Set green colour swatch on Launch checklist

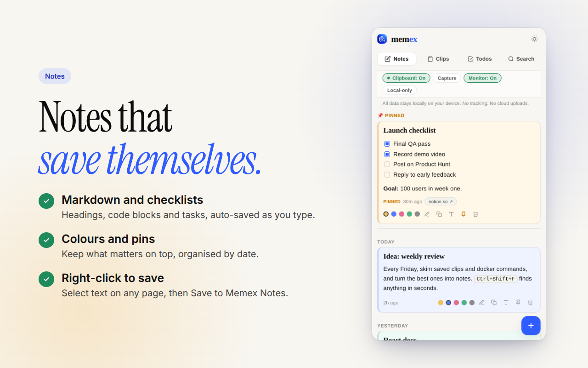pos(409,214)
